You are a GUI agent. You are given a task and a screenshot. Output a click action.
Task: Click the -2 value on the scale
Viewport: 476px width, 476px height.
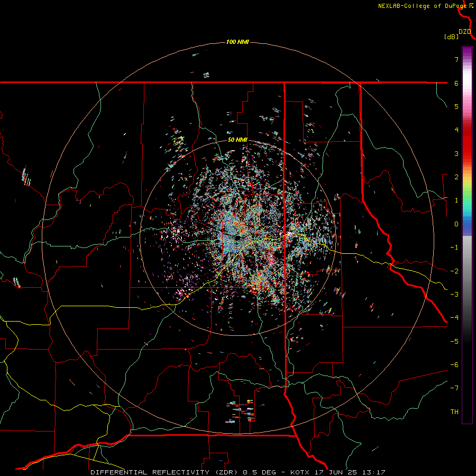pos(454,271)
